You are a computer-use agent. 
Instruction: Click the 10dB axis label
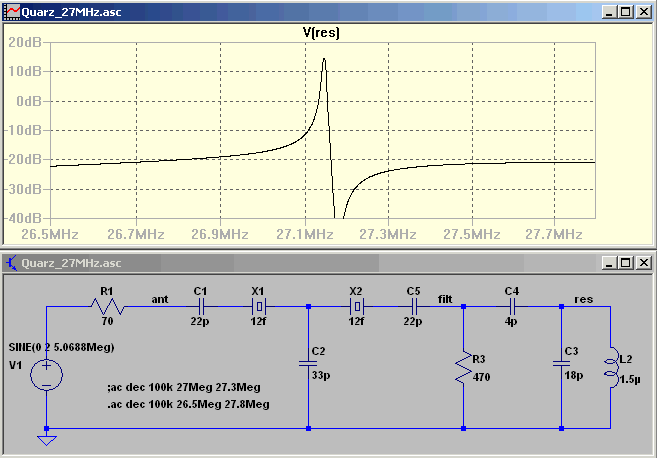point(25,71)
